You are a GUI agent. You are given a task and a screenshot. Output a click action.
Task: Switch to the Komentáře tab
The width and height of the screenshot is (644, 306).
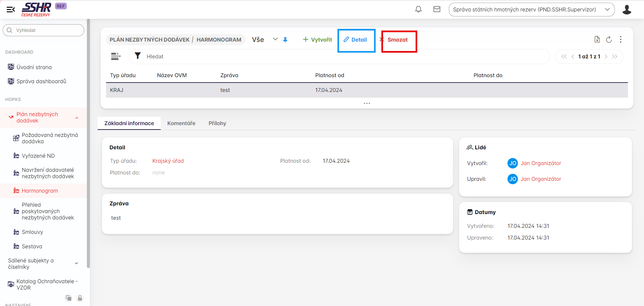[x=181, y=123]
